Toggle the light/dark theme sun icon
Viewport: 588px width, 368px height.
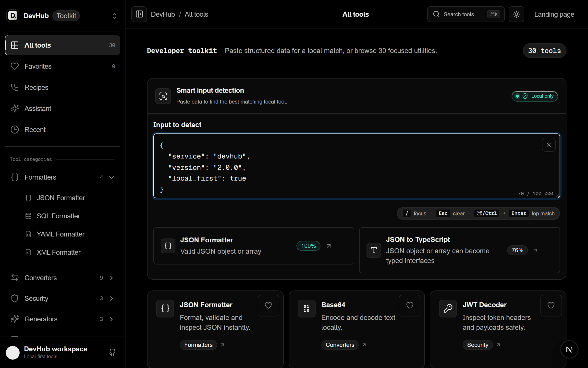coord(516,14)
